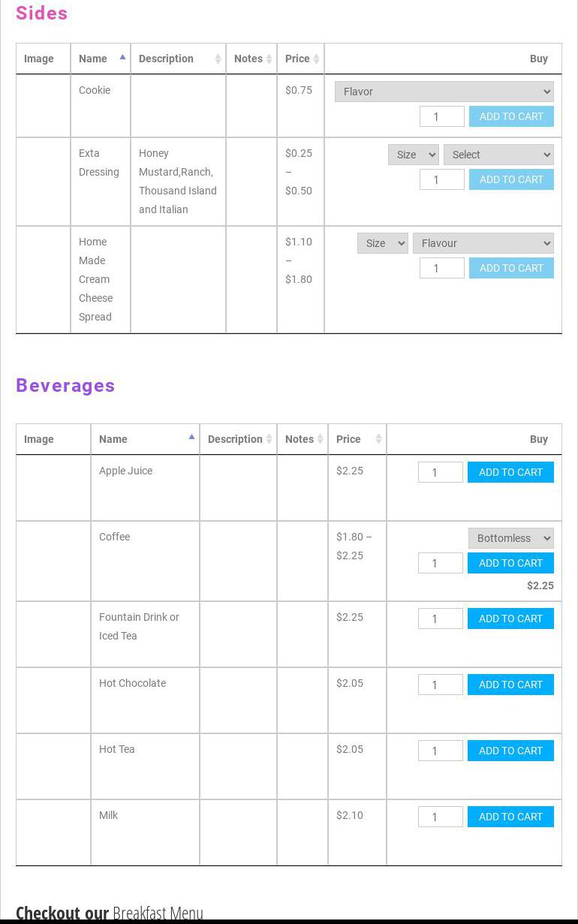Click the Breakfast Menu link
Image resolution: width=578 pixels, height=924 pixels.
[158, 913]
